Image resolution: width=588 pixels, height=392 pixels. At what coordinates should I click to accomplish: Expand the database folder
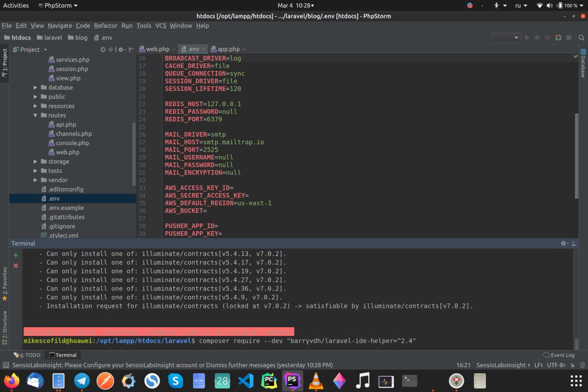(x=36, y=87)
